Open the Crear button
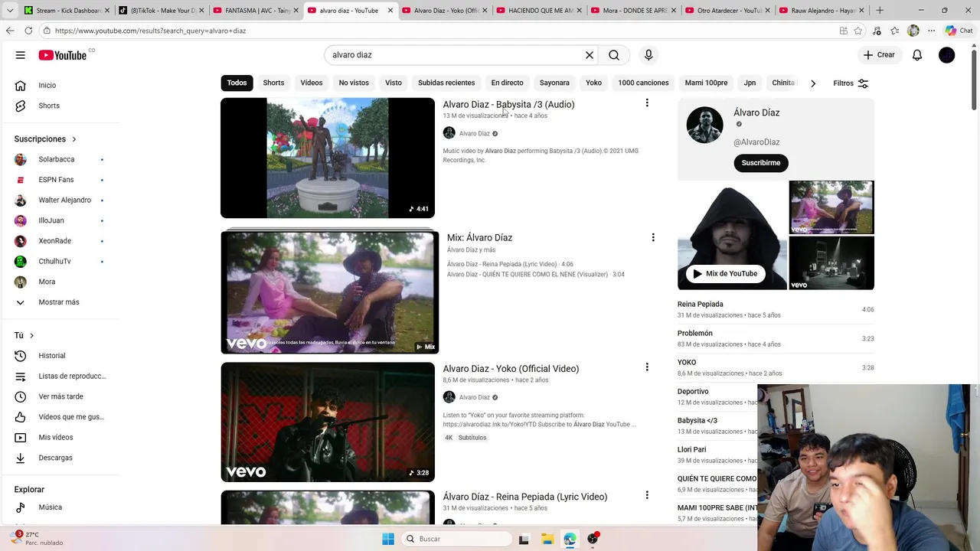Image resolution: width=980 pixels, height=551 pixels. coord(879,55)
